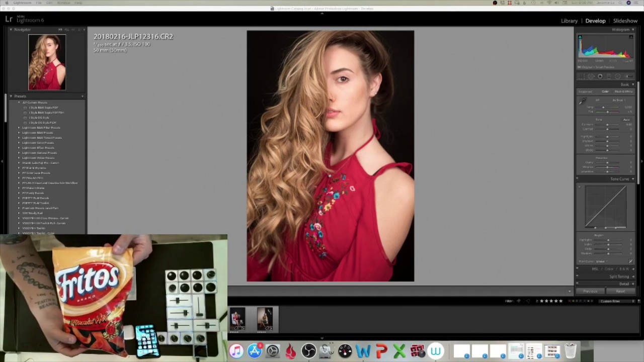Launch Microsoft Word from the dock
The image size is (644, 362).
[363, 350]
